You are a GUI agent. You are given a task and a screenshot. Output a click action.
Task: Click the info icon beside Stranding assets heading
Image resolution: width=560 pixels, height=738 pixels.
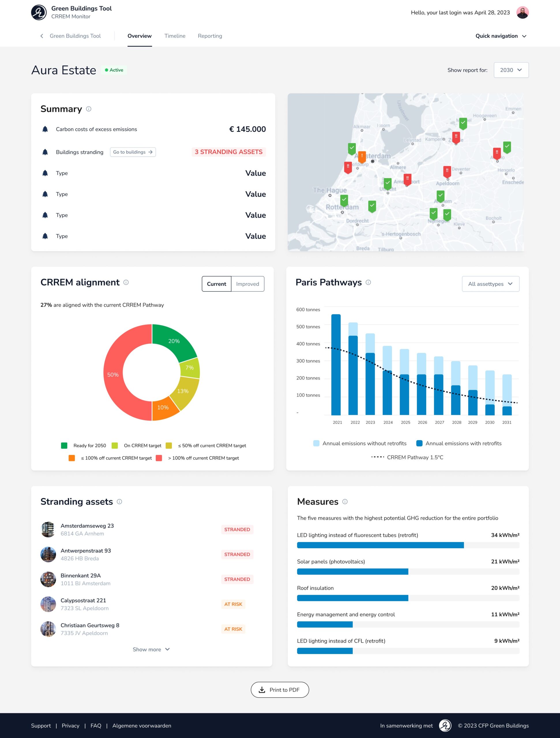[120, 501]
